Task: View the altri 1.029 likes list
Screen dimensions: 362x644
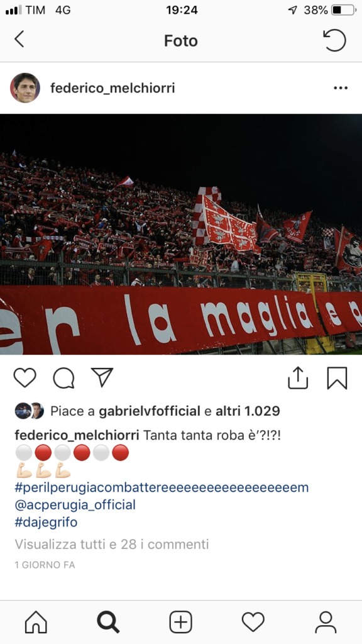Action: [x=248, y=411]
